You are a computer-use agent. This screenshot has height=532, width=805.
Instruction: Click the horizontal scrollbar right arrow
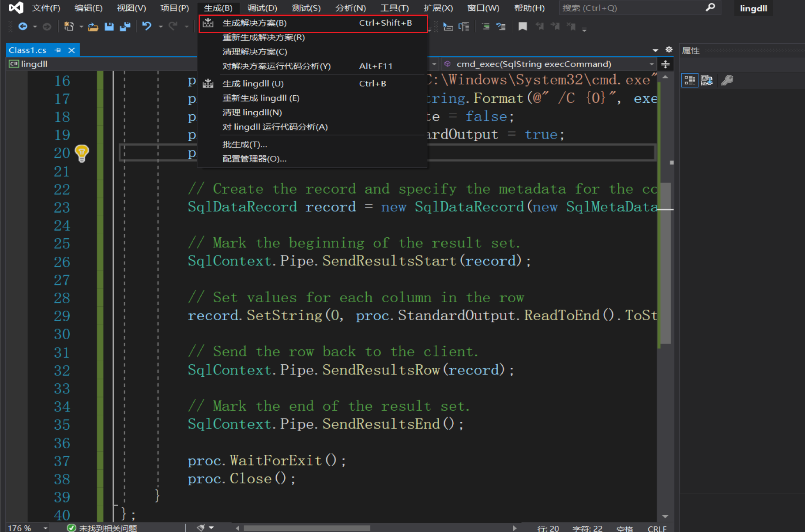tap(515, 528)
